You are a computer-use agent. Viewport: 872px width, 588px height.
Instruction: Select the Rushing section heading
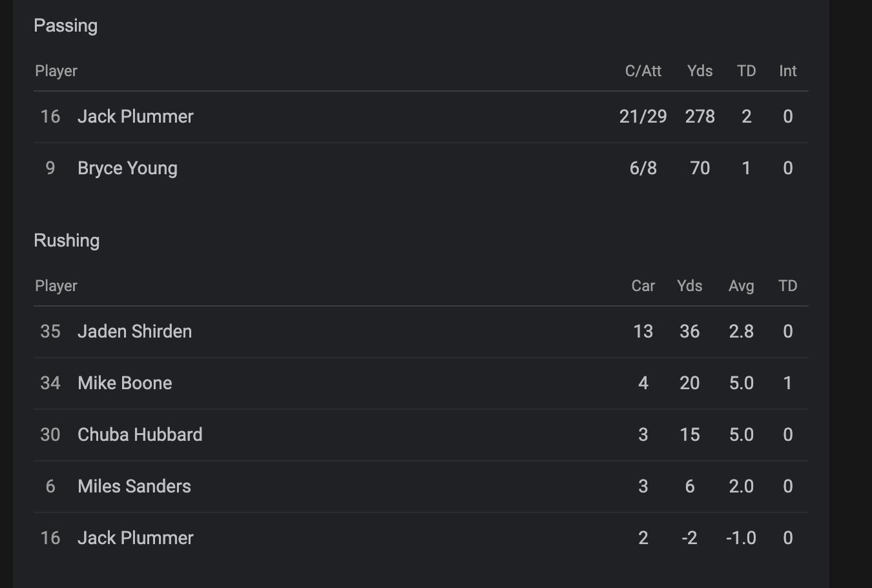pos(67,241)
